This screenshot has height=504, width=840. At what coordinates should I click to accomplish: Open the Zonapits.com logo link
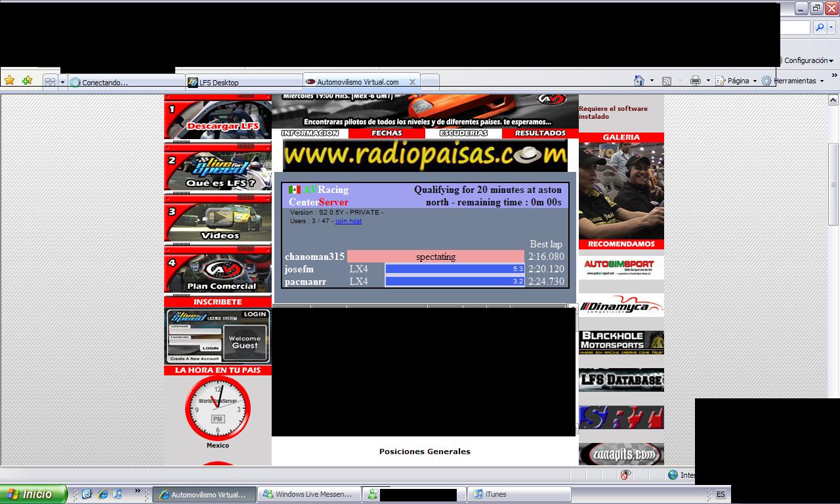pyautogui.click(x=621, y=454)
